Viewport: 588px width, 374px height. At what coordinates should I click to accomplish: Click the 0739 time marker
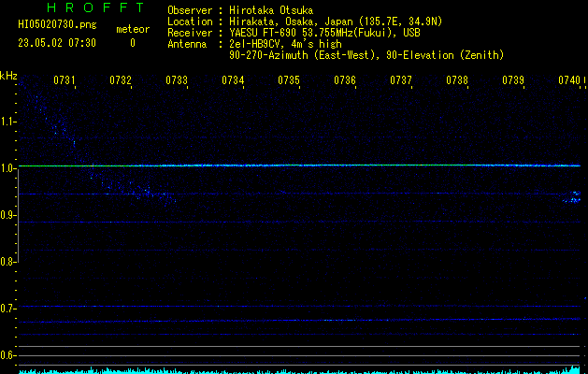(513, 80)
